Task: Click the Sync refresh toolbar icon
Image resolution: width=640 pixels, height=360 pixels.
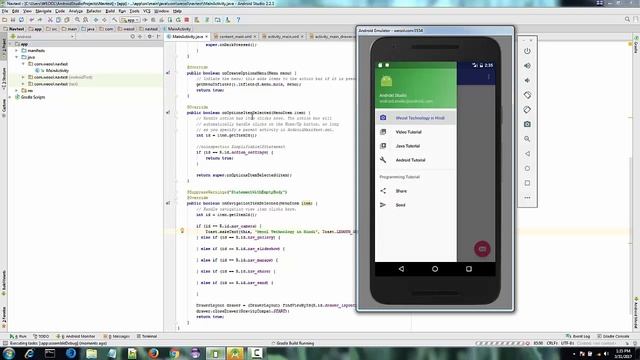Action: (21, 20)
